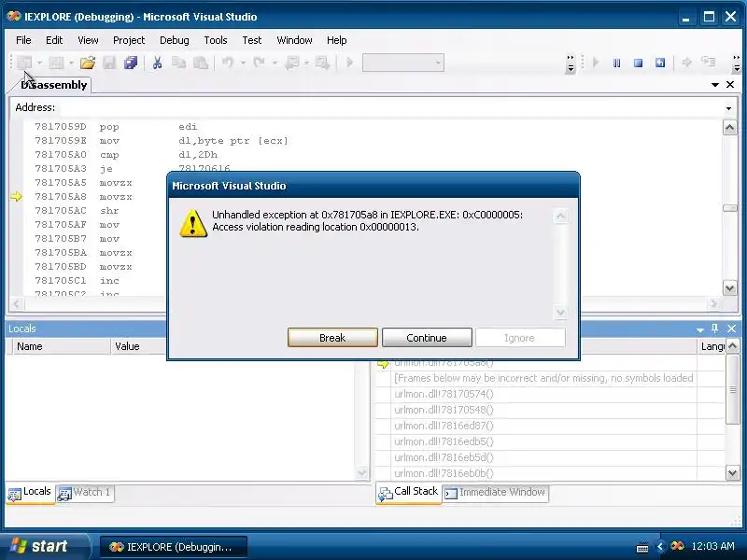Expand the Redo history dropdown arrow
747x560 pixels.
[275, 63]
